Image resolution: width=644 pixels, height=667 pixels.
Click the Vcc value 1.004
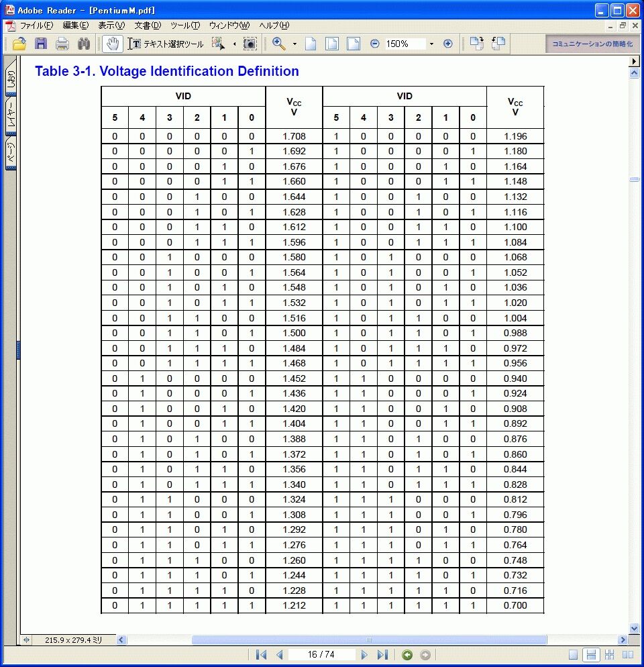(x=515, y=318)
